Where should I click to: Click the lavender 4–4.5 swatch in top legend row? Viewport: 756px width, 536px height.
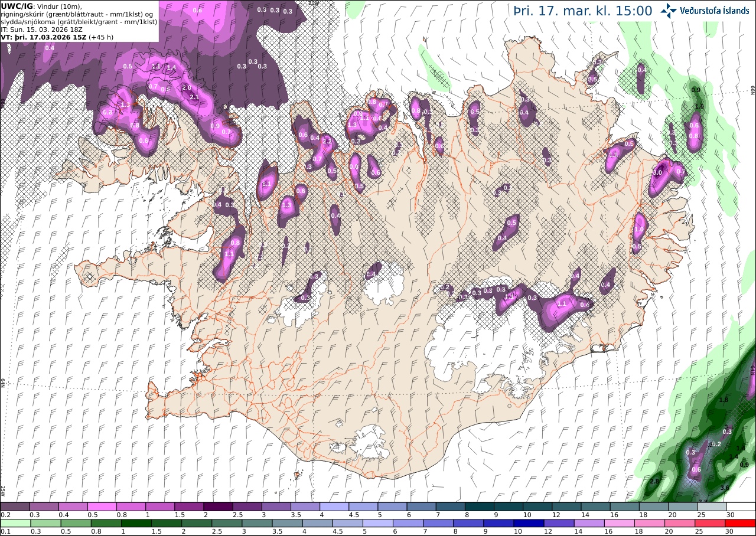click(x=334, y=506)
